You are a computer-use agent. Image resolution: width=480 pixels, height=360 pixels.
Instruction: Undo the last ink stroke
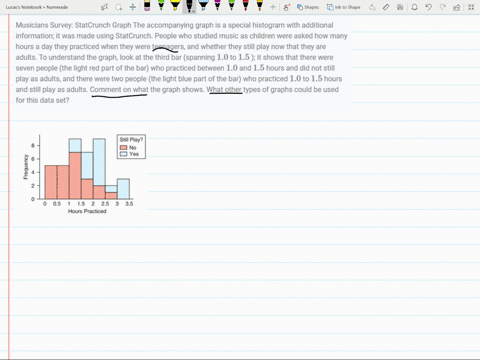429,7
